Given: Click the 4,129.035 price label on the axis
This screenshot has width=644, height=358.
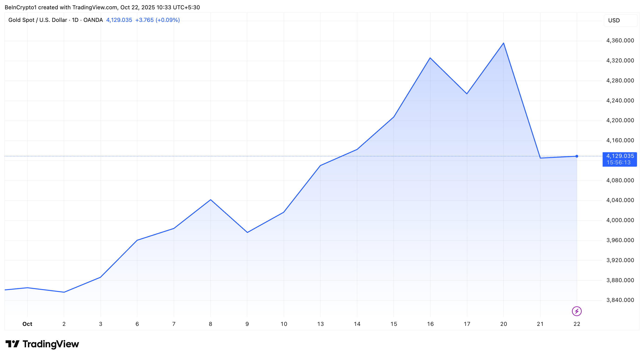Looking at the screenshot, I should (620, 156).
